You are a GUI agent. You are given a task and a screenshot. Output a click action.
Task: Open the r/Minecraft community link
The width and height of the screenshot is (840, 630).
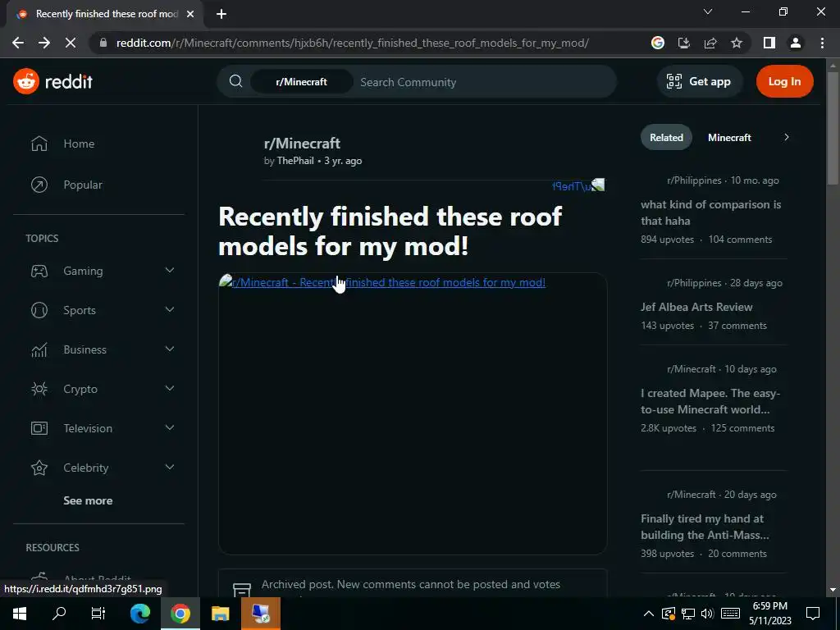pyautogui.click(x=302, y=144)
